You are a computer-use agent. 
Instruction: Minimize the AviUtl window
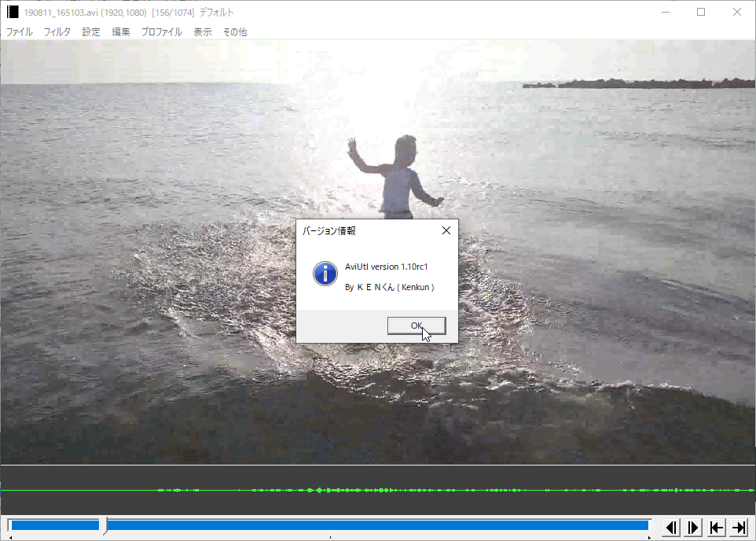point(665,11)
